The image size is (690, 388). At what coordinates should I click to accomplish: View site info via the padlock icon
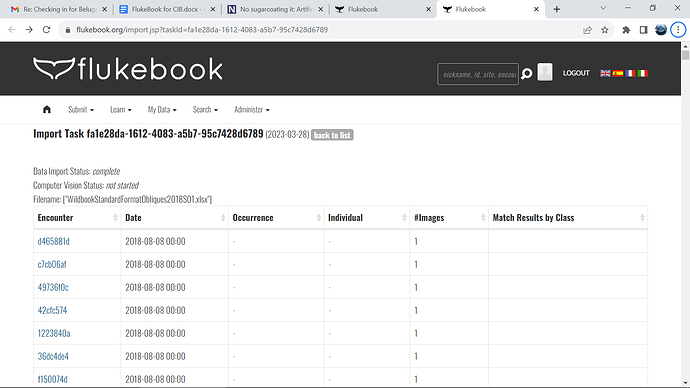[67, 30]
